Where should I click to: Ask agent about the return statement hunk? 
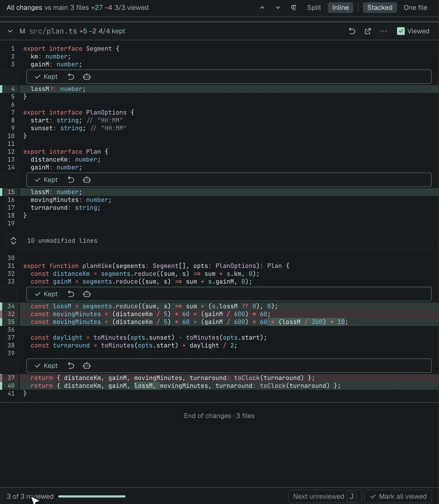pyautogui.click(x=87, y=366)
